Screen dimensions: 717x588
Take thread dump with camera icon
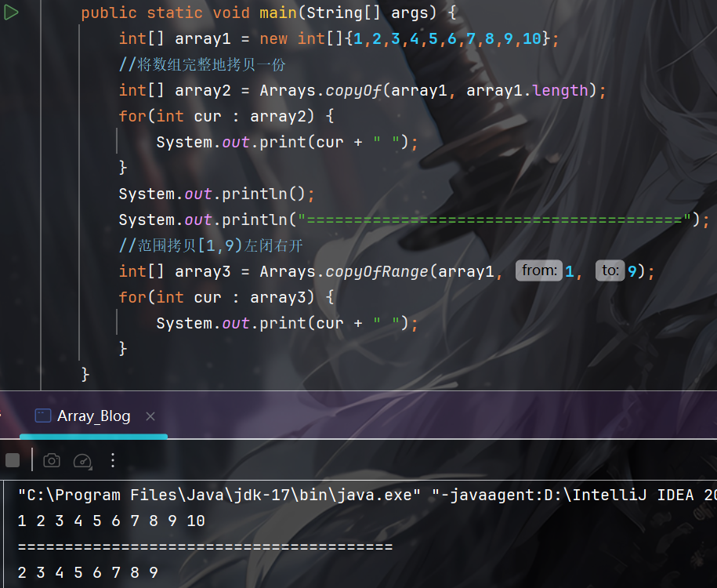[52, 460]
